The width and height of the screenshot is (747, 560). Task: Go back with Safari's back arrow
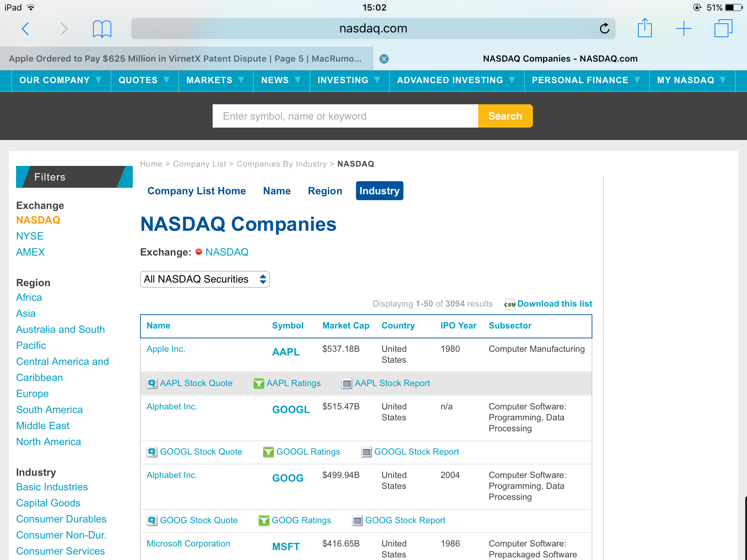click(x=26, y=28)
